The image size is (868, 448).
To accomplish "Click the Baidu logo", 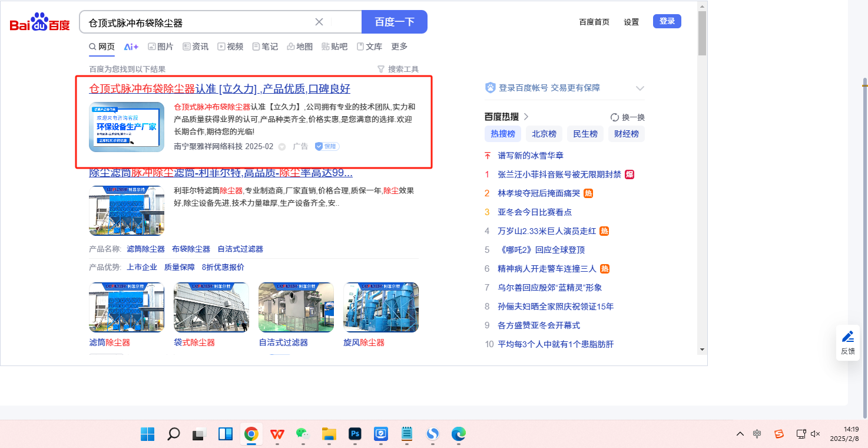I will (40, 23).
